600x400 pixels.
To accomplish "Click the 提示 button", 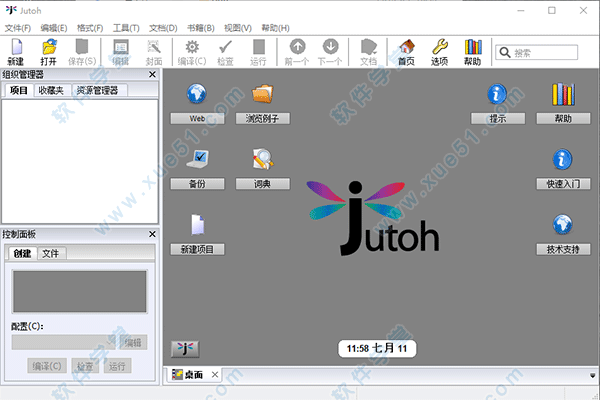I will point(498,119).
